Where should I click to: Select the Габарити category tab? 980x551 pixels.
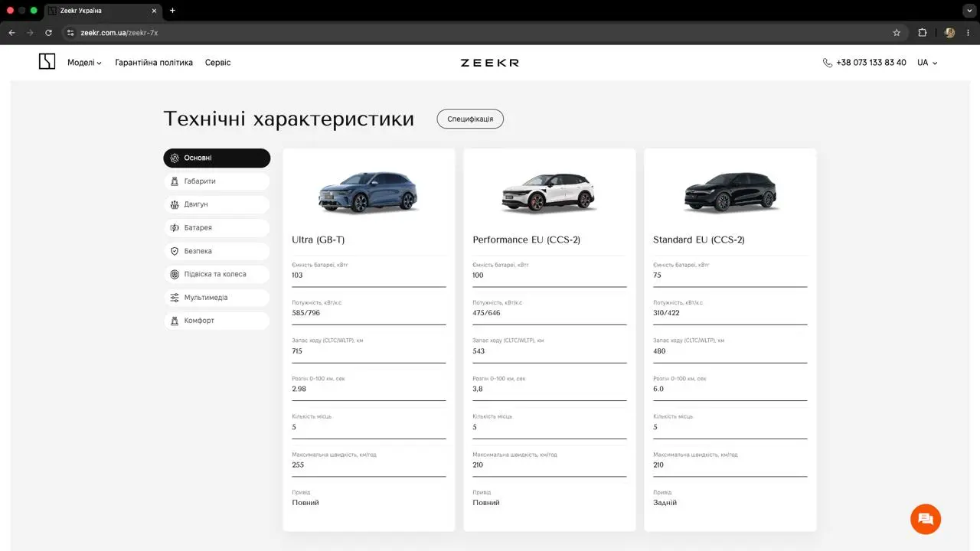217,181
